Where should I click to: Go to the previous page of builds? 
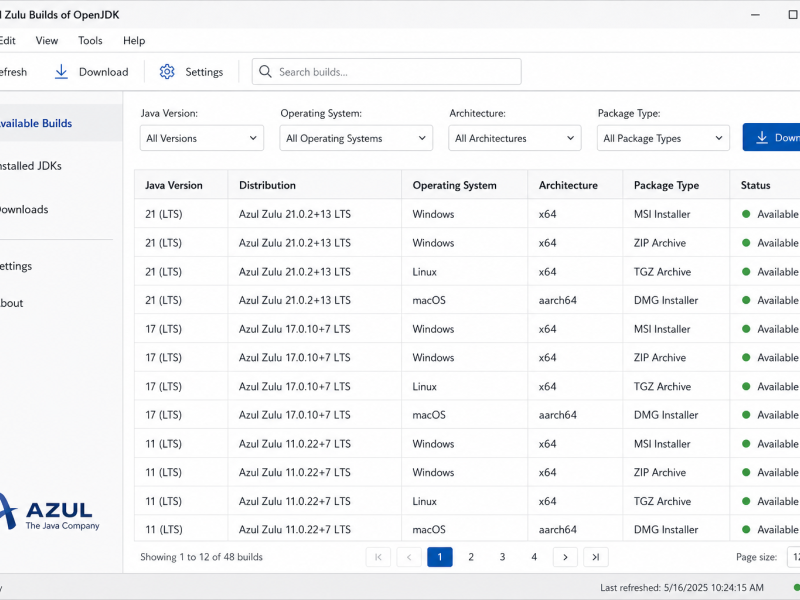(x=409, y=557)
